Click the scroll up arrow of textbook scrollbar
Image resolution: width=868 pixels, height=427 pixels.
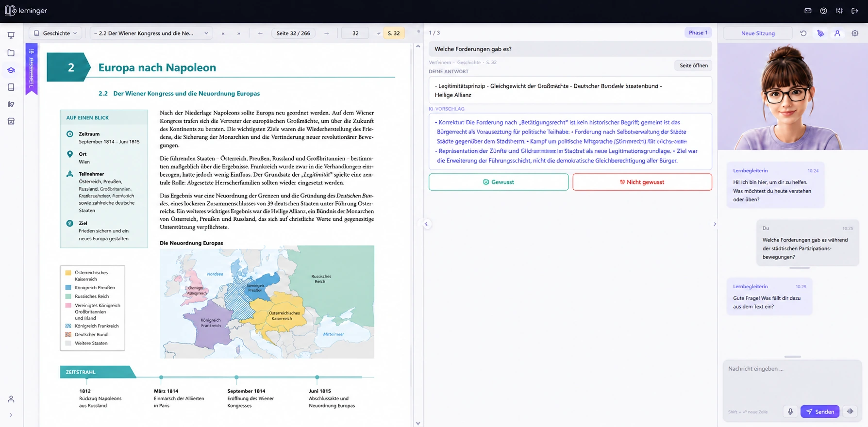coord(418,46)
